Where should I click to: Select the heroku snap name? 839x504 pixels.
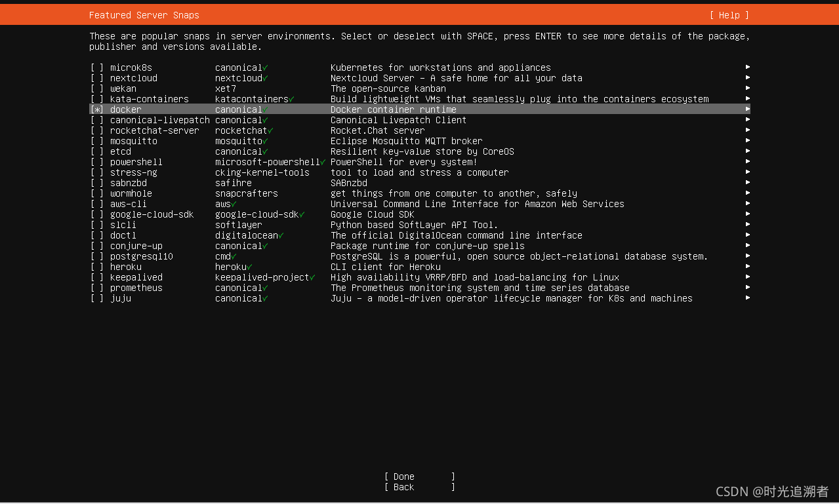point(126,267)
